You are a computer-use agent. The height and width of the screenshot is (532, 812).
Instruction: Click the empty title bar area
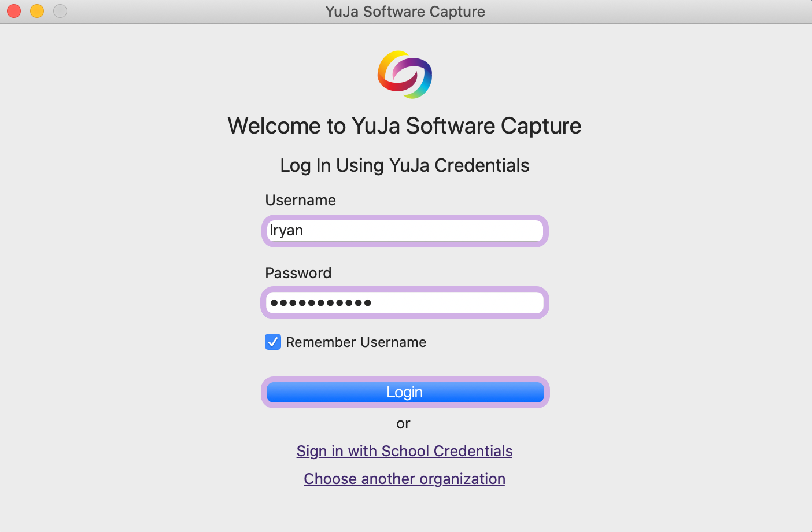(x=636, y=12)
